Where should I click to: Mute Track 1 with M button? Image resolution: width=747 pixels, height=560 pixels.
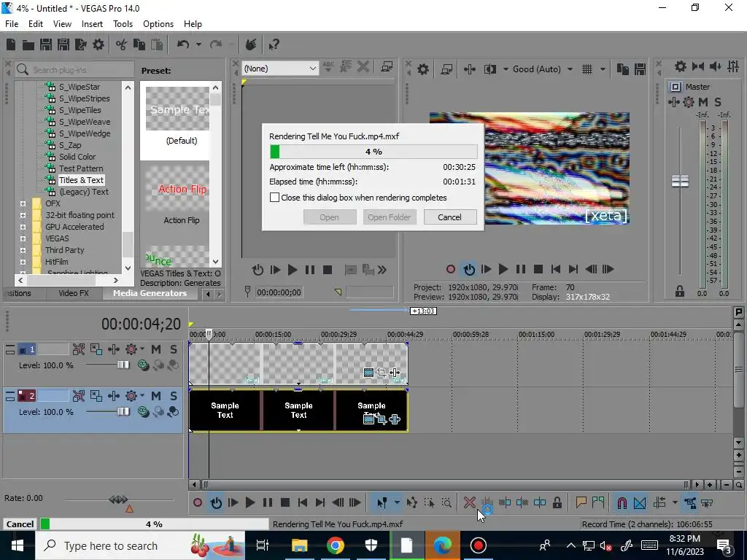(x=156, y=349)
